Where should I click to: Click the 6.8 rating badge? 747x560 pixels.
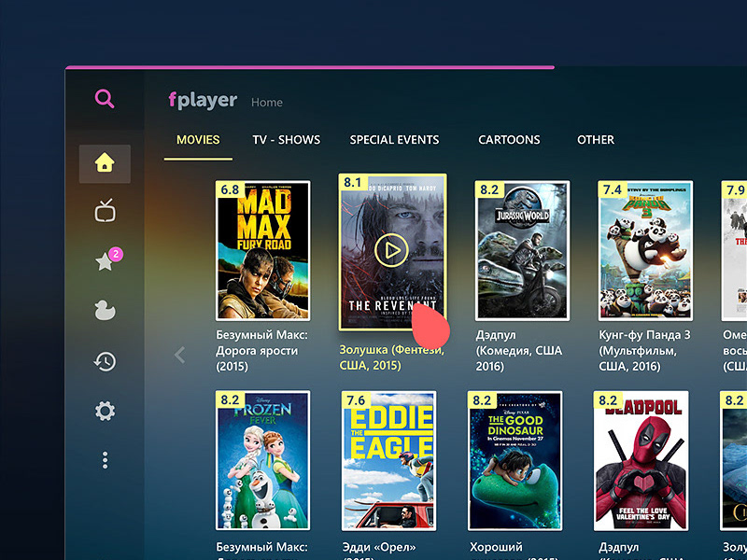[x=230, y=189]
